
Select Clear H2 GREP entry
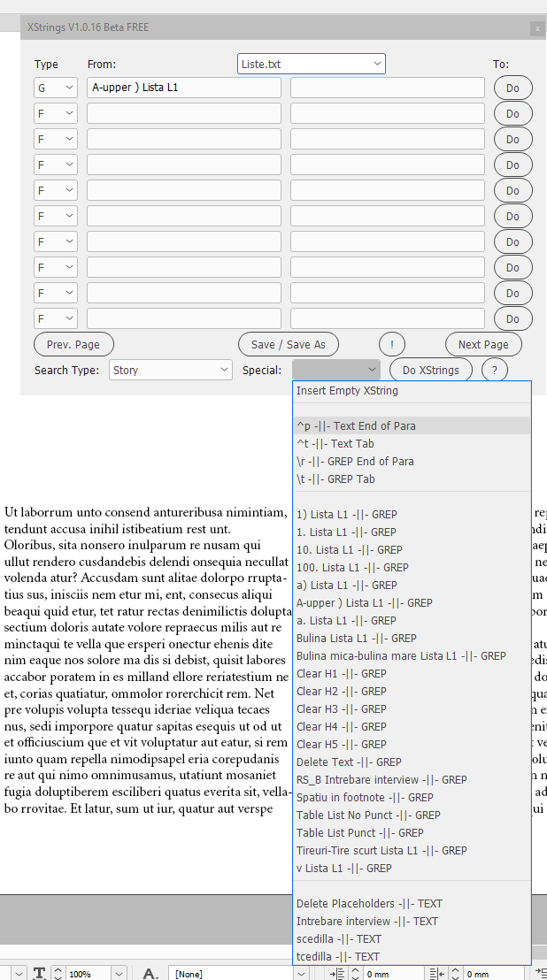pos(412,692)
